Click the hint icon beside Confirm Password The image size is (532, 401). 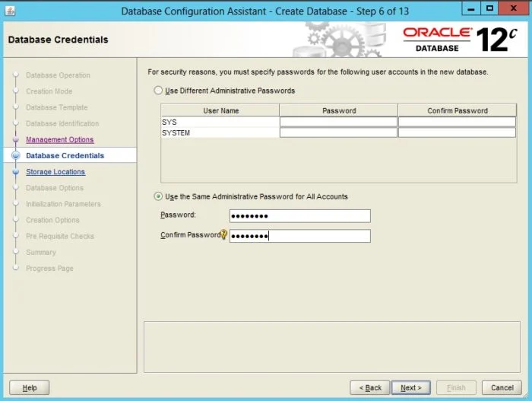coord(223,234)
